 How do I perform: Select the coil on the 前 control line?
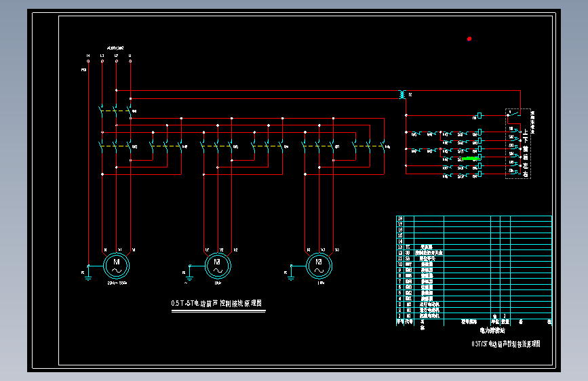[479, 149]
